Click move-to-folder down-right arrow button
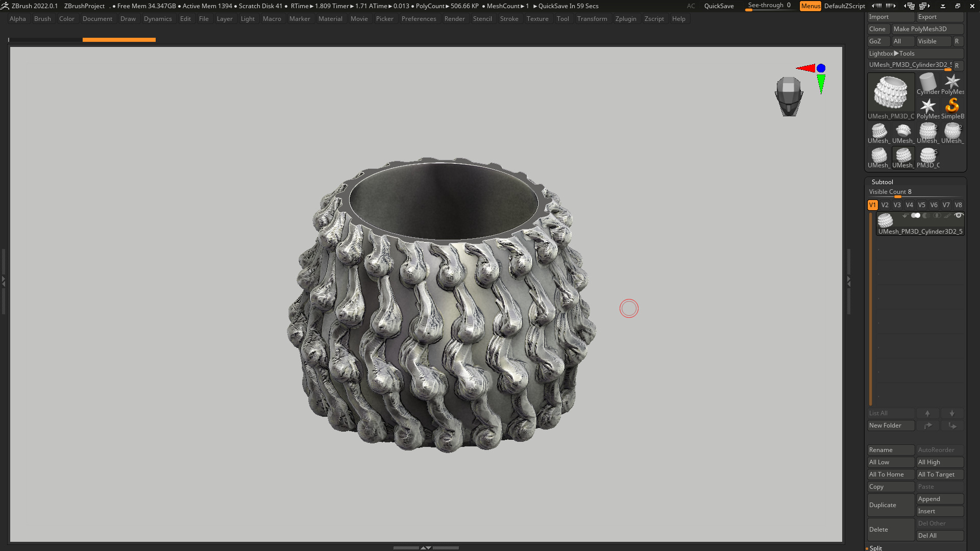Image resolution: width=980 pixels, height=551 pixels. tap(952, 425)
